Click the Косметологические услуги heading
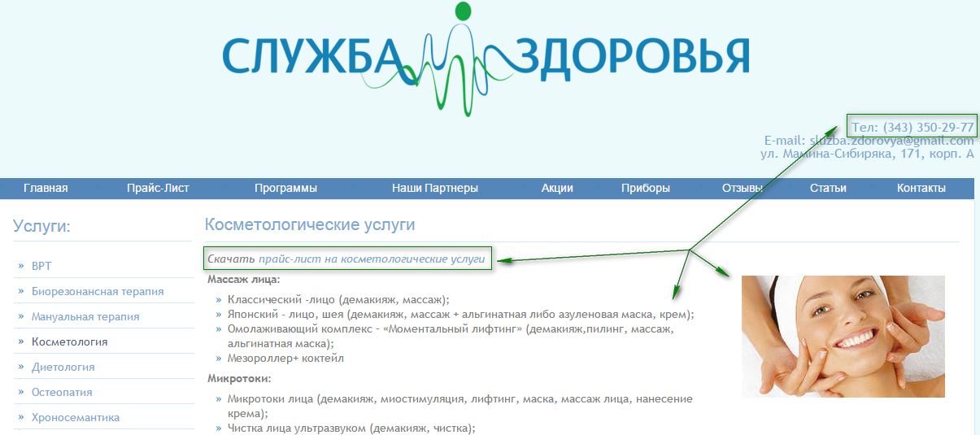Image resolution: width=980 pixels, height=435 pixels. [310, 224]
